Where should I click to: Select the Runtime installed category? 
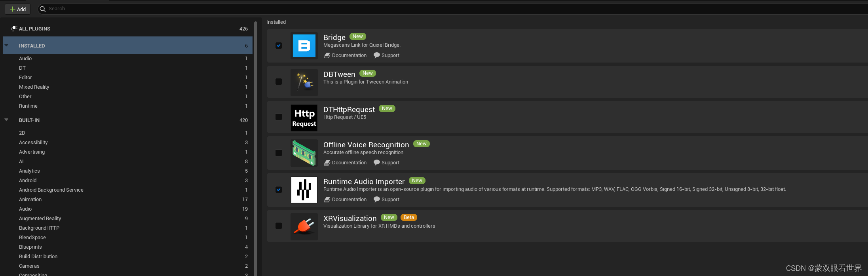(128, 106)
